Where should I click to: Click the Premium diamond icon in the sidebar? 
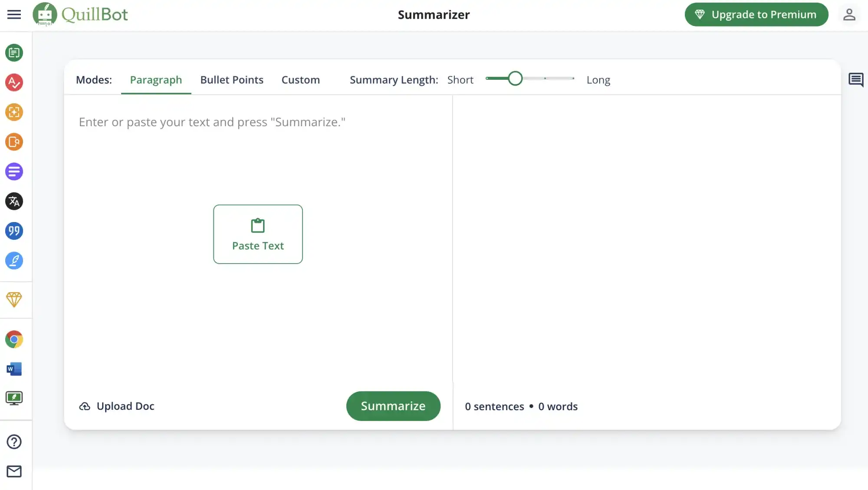(x=14, y=299)
